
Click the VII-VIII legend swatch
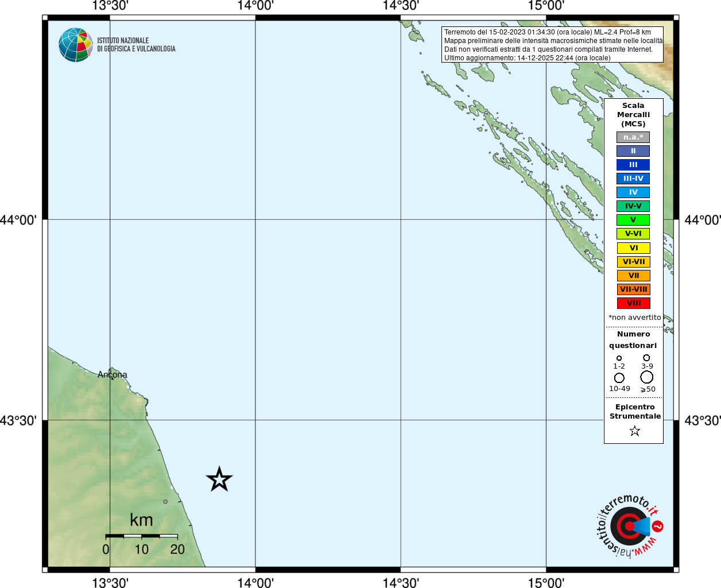[x=634, y=289]
